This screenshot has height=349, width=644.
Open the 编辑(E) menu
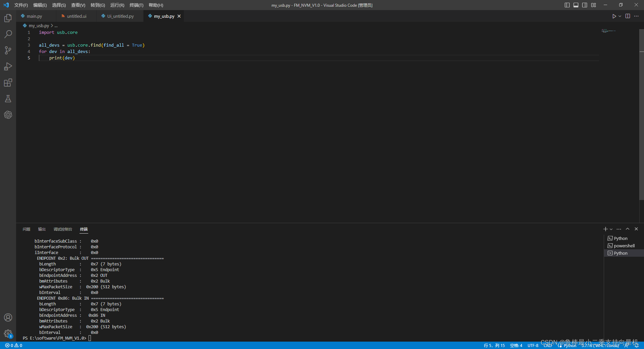pos(40,5)
